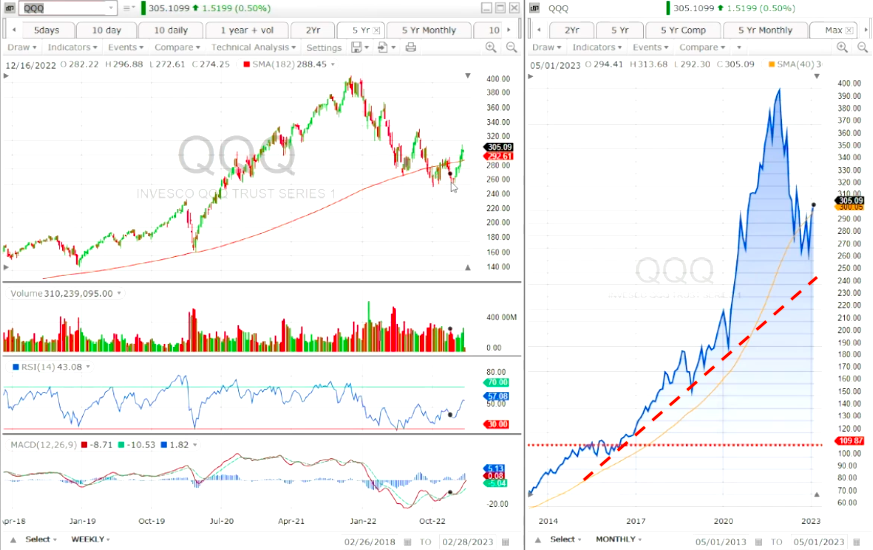
Task: Open the Technical Analysis menu
Action: click(253, 47)
